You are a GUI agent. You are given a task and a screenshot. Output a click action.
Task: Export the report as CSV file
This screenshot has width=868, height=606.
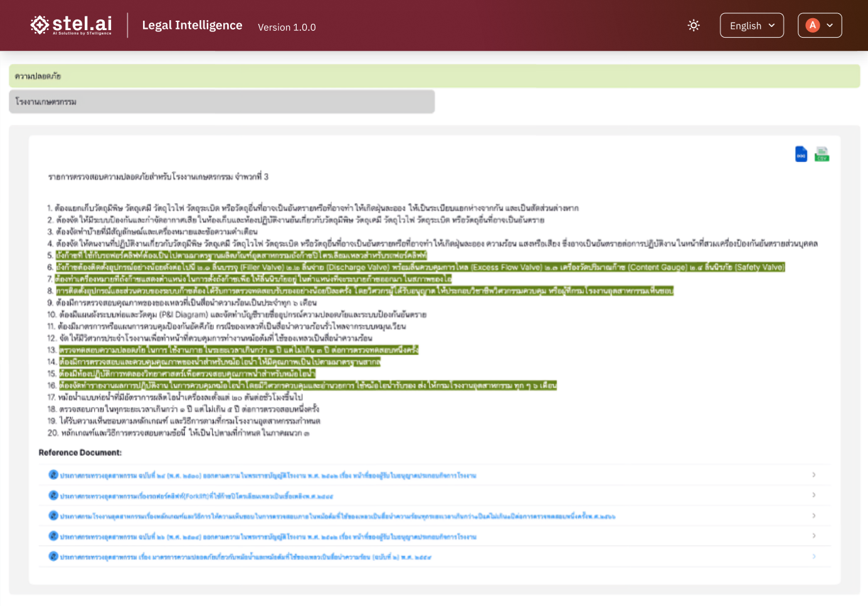(x=822, y=154)
